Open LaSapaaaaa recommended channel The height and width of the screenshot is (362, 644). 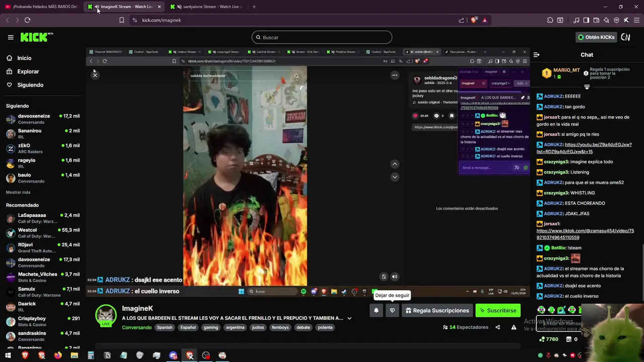[43, 218]
